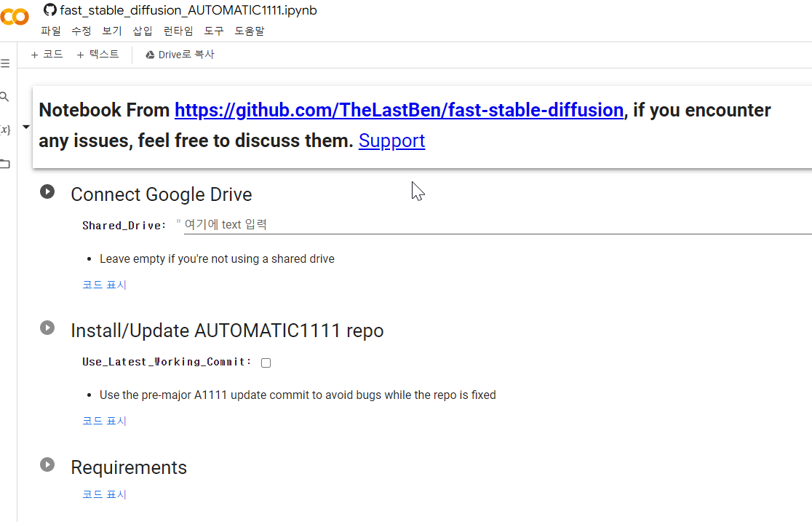812x522 pixels.
Task: Open the 도구 menu
Action: 213,31
